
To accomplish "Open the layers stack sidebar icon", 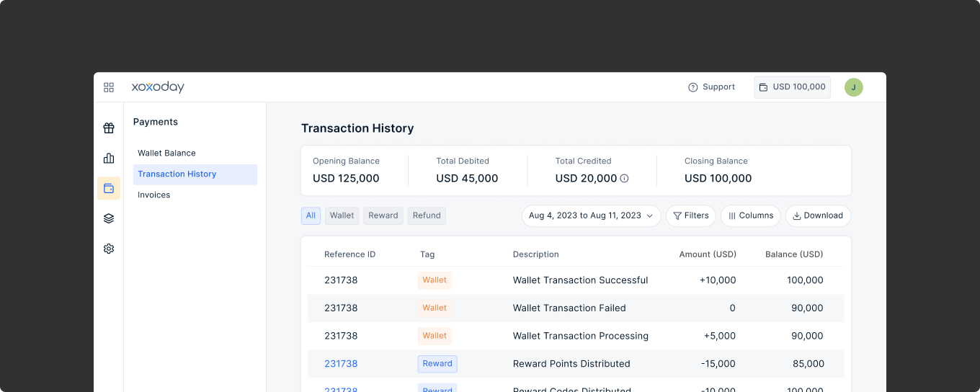I will pyautogui.click(x=109, y=218).
